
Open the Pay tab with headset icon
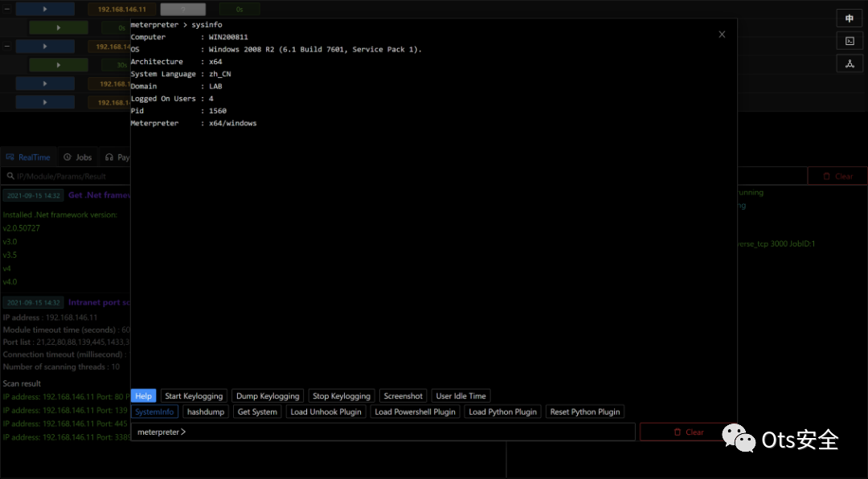(x=117, y=158)
